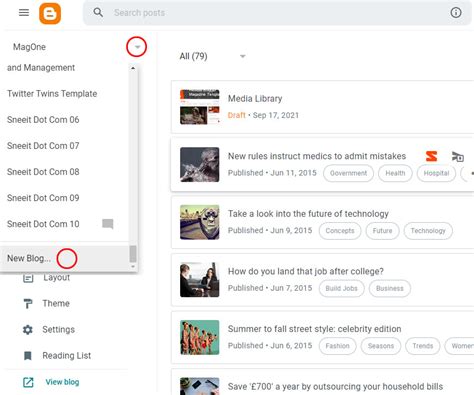Choose New Blog... from the list
The height and width of the screenshot is (395, 474).
tap(65, 258)
